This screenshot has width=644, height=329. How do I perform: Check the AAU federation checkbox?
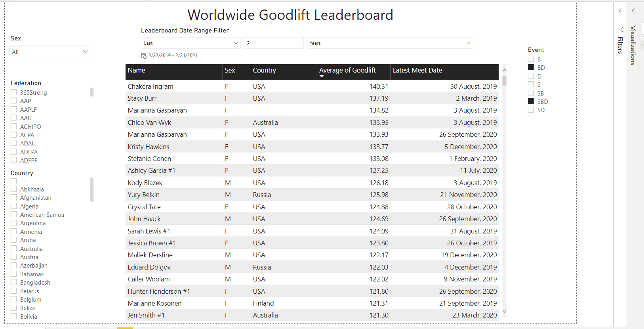pyautogui.click(x=13, y=118)
